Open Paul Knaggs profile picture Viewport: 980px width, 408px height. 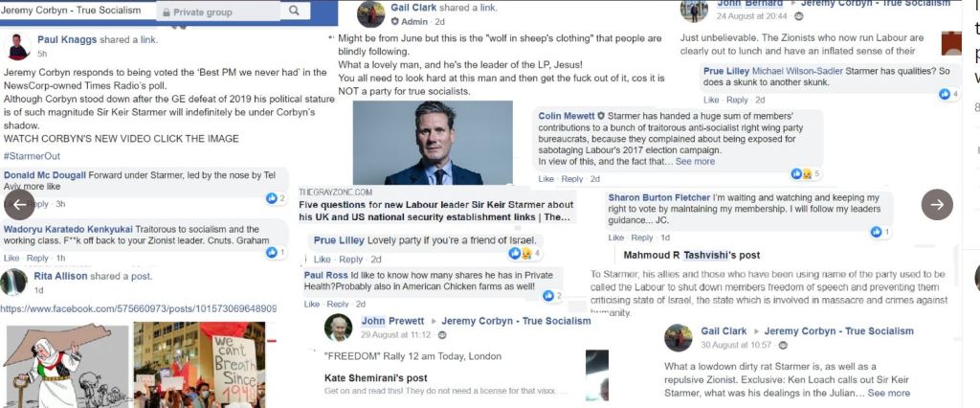tap(17, 46)
